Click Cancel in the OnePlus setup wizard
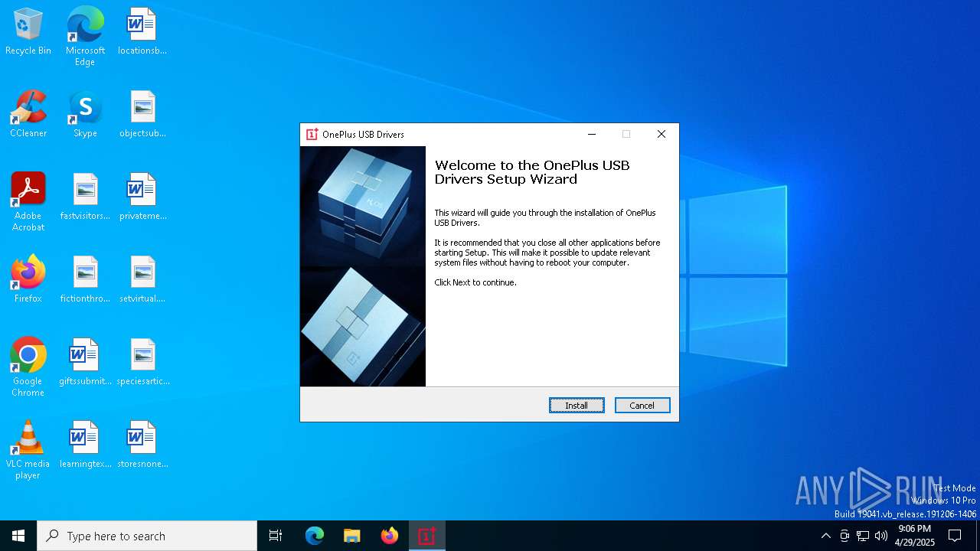 642,406
